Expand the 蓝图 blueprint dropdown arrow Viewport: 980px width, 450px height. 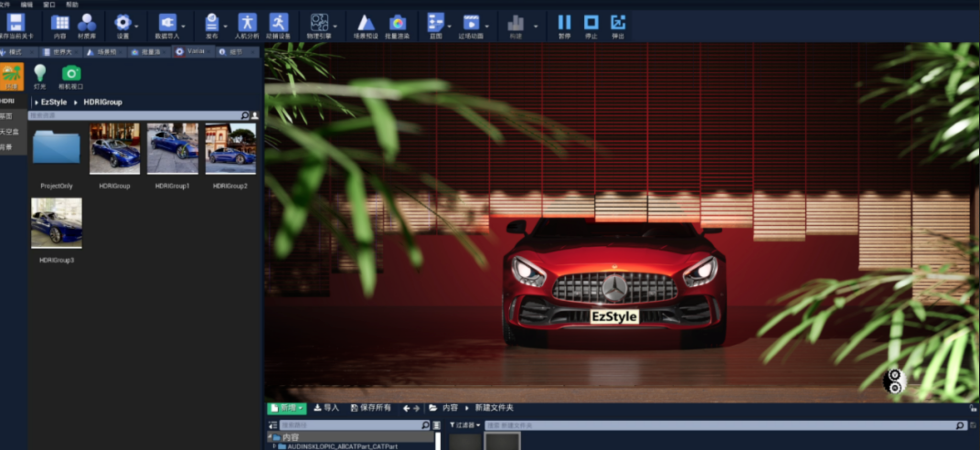coord(449,26)
